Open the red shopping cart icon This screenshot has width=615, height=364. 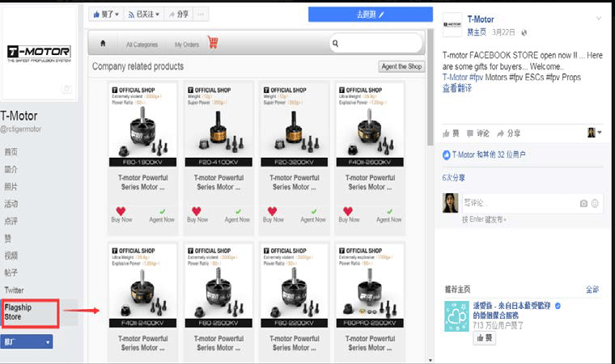tap(214, 43)
